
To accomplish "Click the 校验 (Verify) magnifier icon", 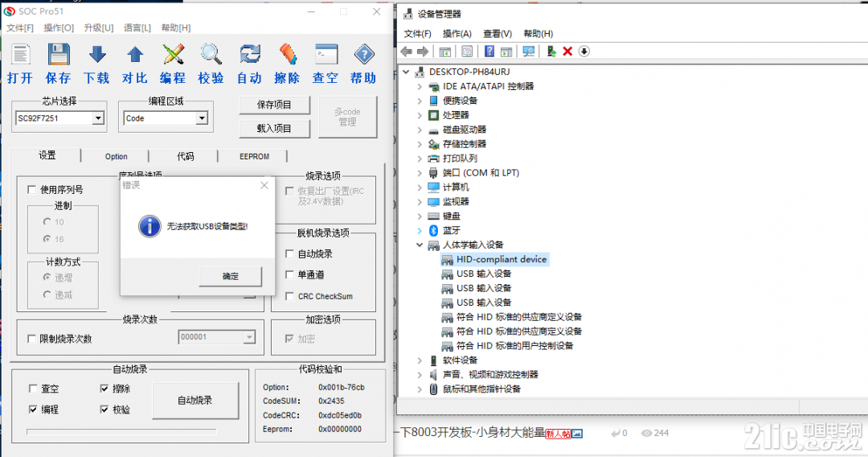I will click(211, 55).
